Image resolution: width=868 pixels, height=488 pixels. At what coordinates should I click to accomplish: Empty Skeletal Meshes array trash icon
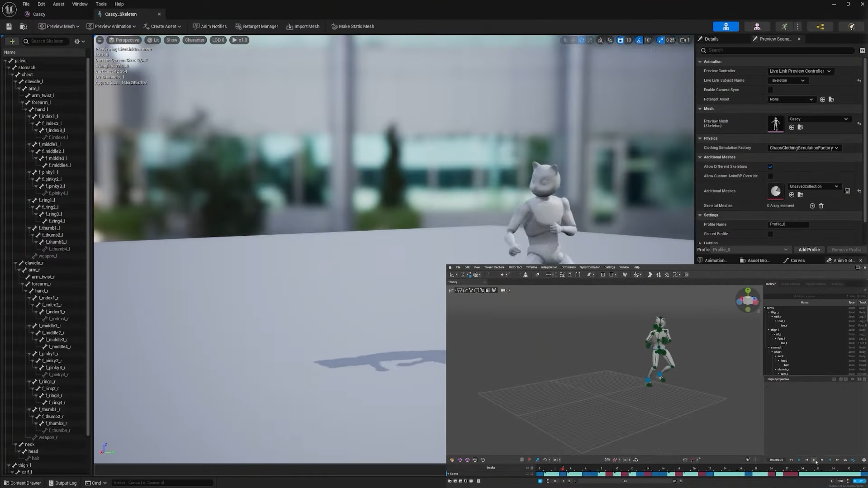tap(821, 206)
